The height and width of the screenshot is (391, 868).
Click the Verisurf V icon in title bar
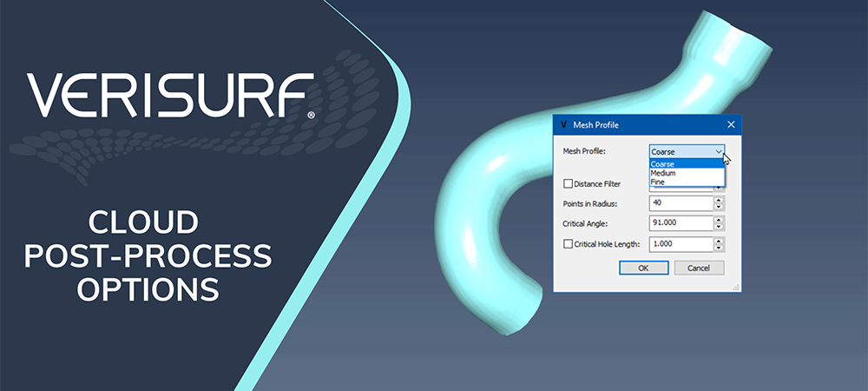click(564, 125)
